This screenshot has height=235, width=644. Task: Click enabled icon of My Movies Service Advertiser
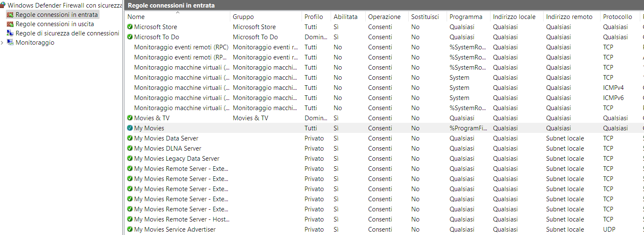pos(130,230)
